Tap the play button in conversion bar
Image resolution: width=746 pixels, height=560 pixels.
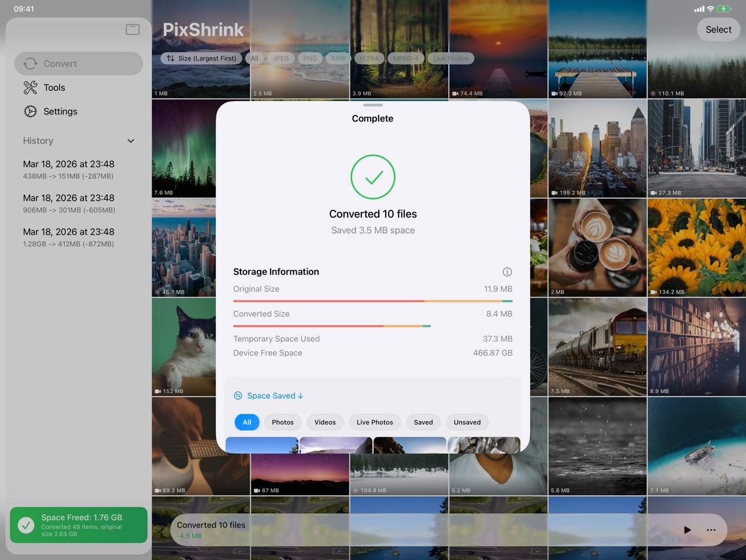coord(687,529)
